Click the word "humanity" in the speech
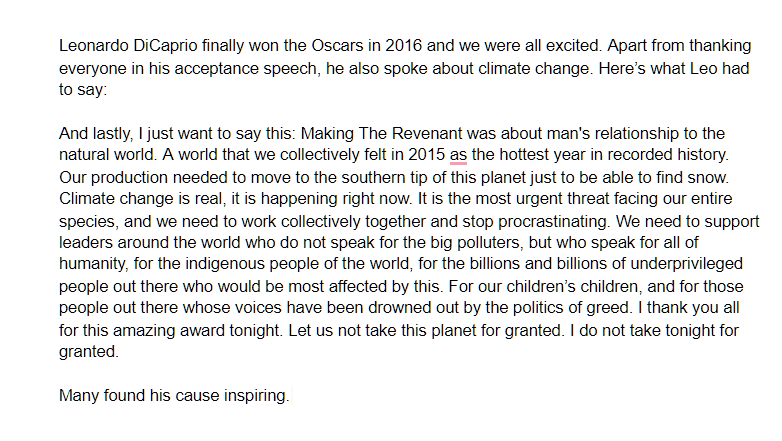 point(92,264)
